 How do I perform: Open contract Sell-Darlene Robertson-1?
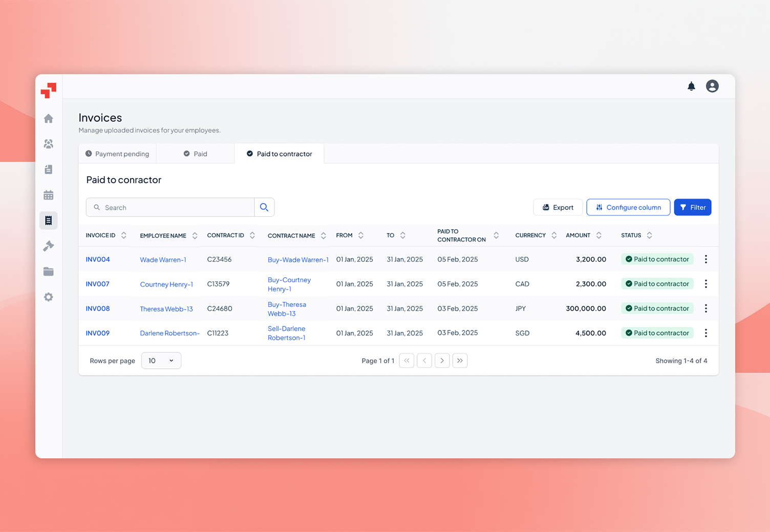point(287,333)
